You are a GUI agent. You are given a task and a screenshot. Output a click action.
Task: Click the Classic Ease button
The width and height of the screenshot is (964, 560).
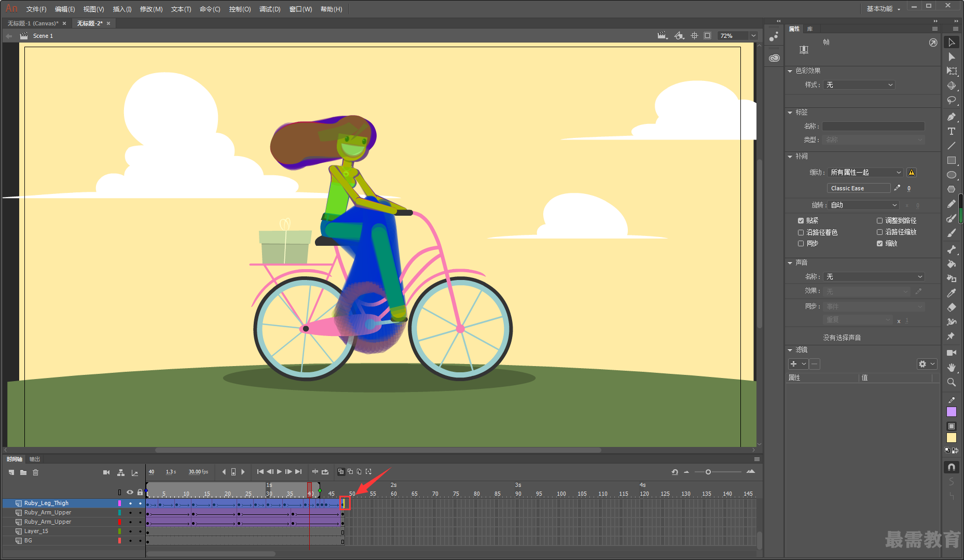tap(859, 188)
